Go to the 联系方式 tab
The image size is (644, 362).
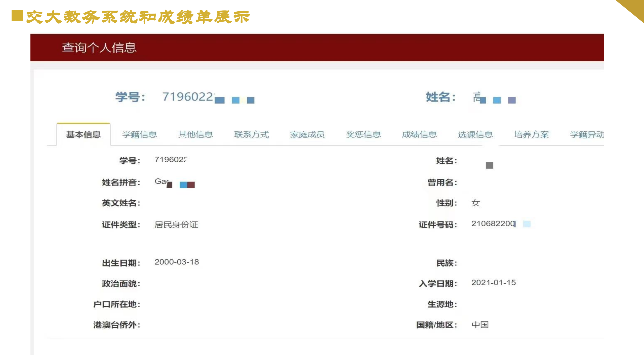[252, 134]
